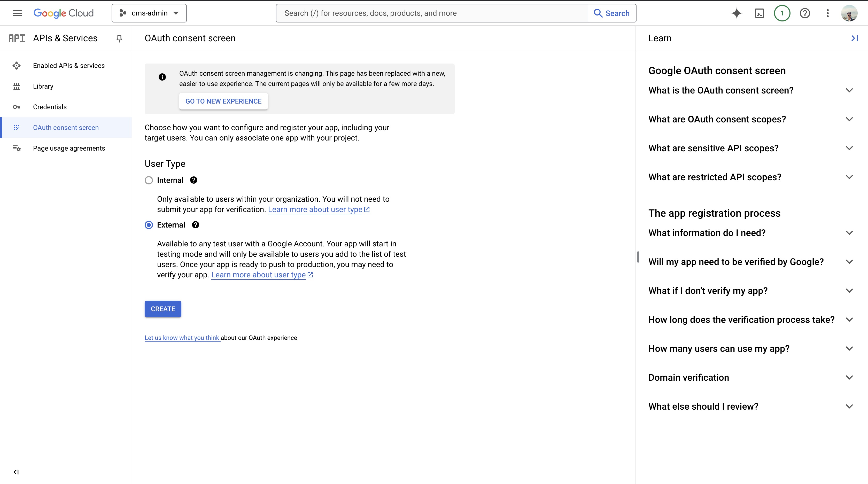Open the navigation hamburger menu
The image size is (868, 484).
click(x=18, y=13)
